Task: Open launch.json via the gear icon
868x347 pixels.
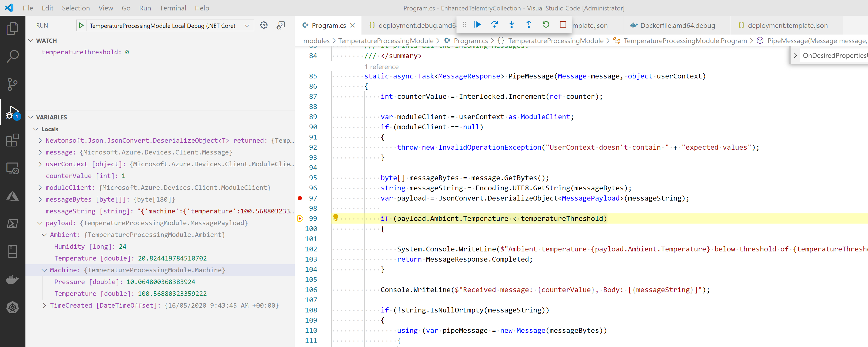Action: click(x=264, y=26)
